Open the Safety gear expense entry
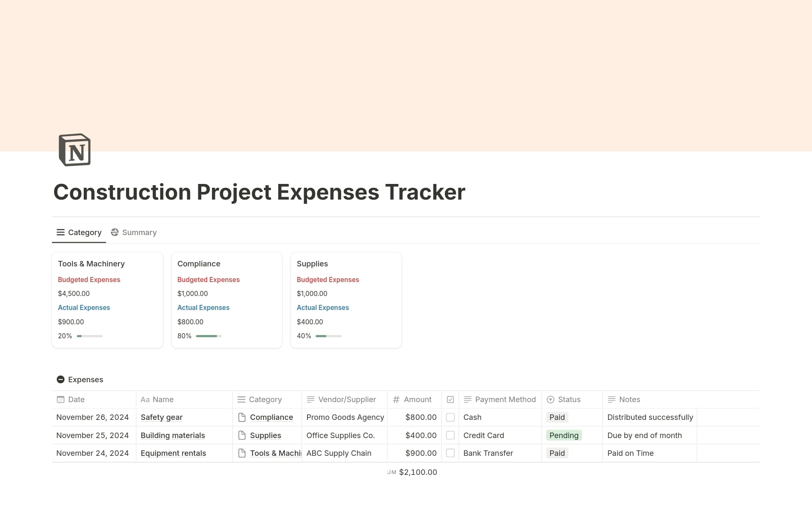 [161, 417]
